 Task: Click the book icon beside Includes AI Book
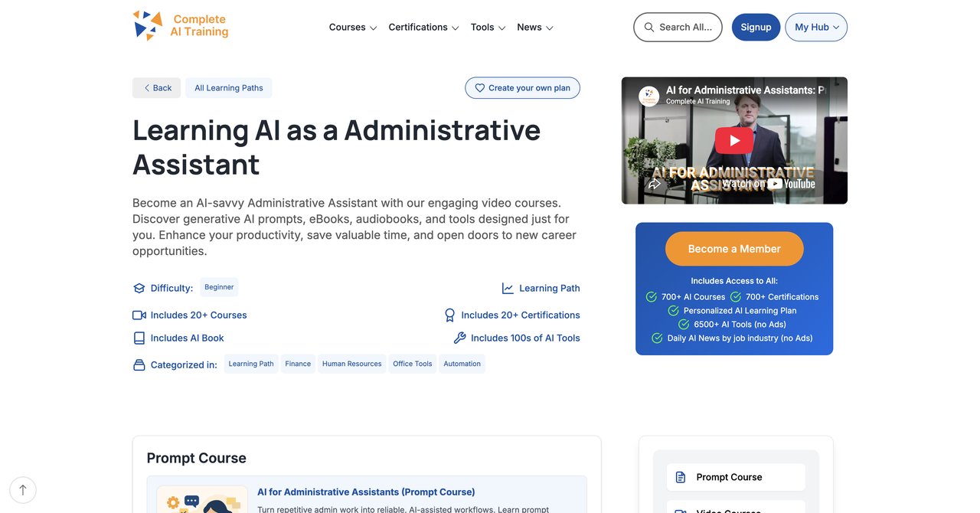pos(139,338)
